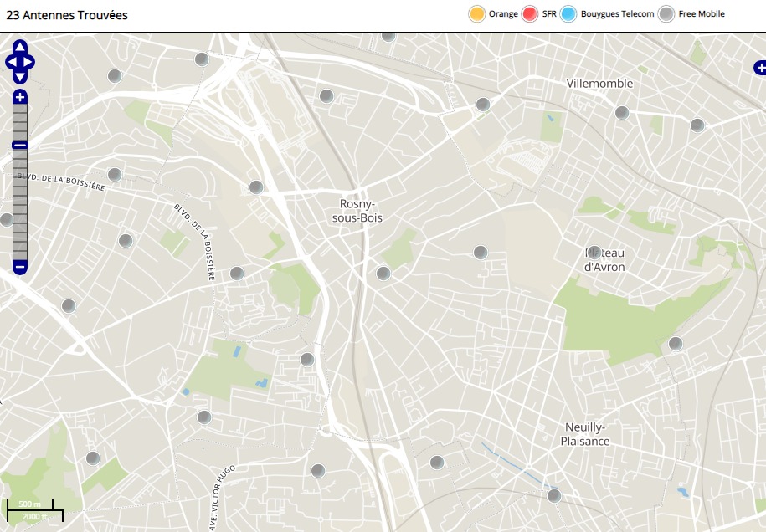Toggle the Bouygues Telecom operator filter
Viewport: 766px width, 532px height.
(568, 14)
